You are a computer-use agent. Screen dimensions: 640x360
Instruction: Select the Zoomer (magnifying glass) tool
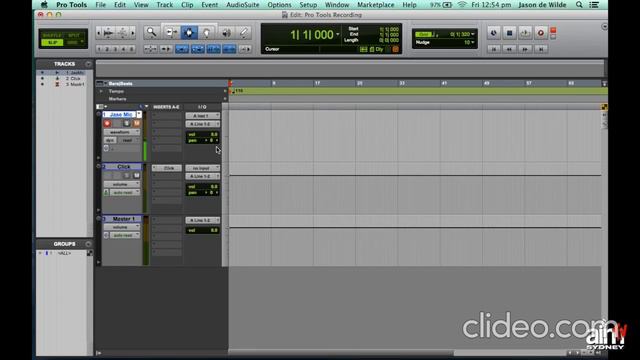[x=151, y=33]
